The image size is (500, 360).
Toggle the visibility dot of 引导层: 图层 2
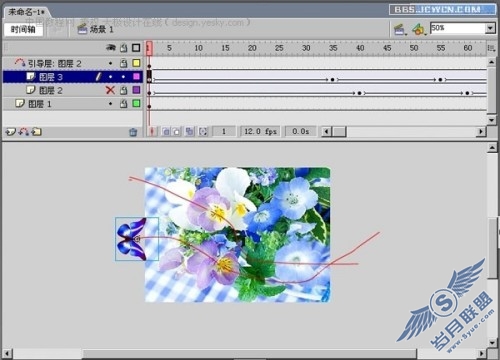pos(111,63)
